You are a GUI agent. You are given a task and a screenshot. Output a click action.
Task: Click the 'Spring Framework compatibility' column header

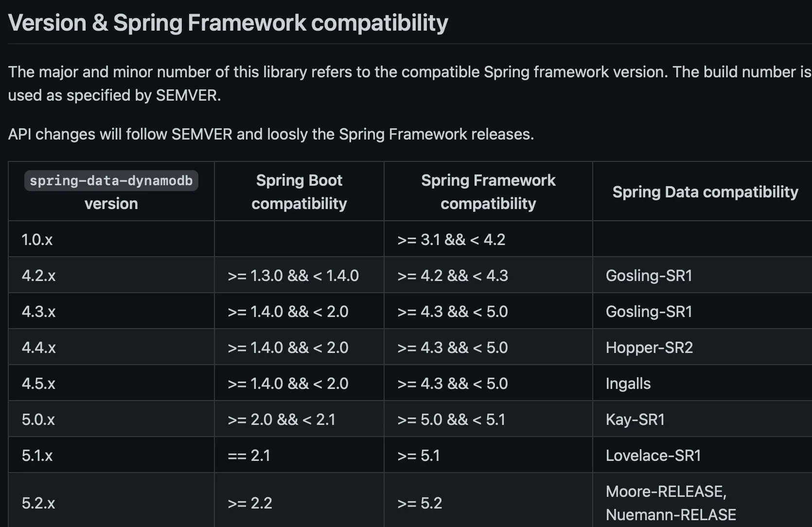tap(488, 192)
